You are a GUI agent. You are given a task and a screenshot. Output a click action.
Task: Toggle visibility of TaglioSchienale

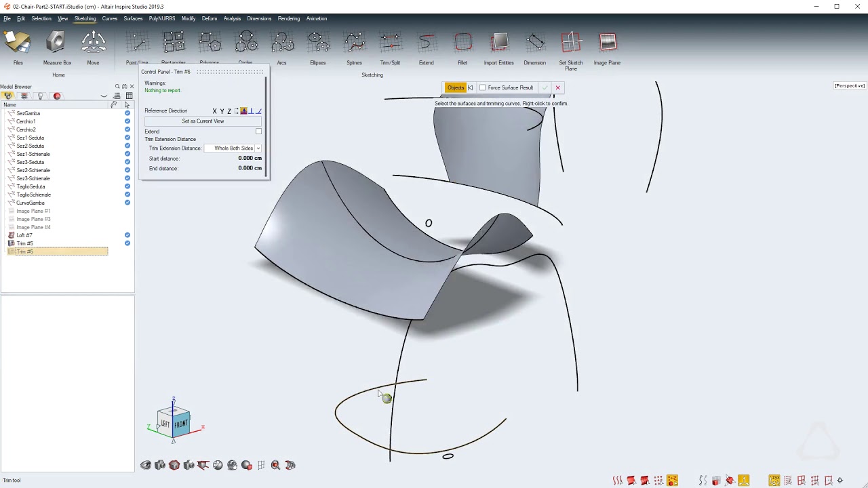127,195
